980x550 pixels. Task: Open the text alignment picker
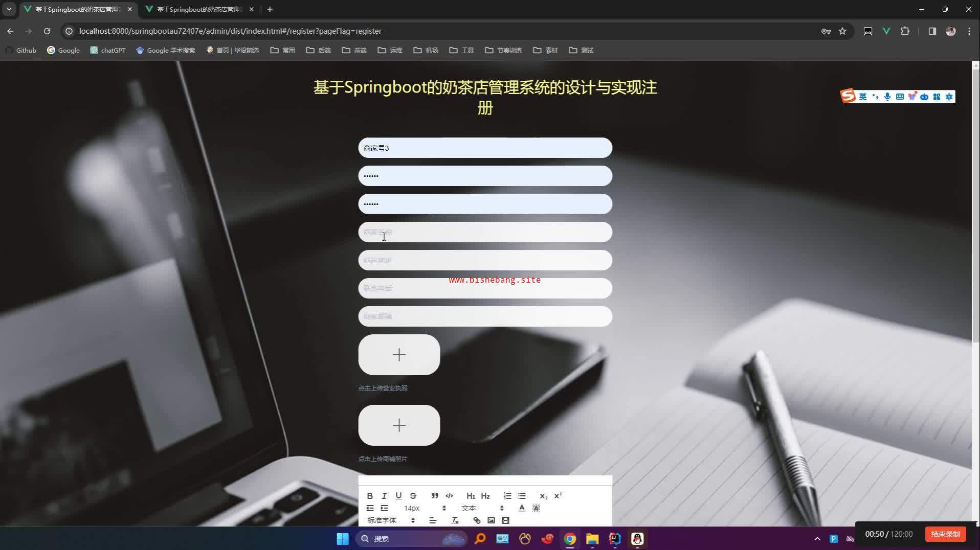(433, 520)
